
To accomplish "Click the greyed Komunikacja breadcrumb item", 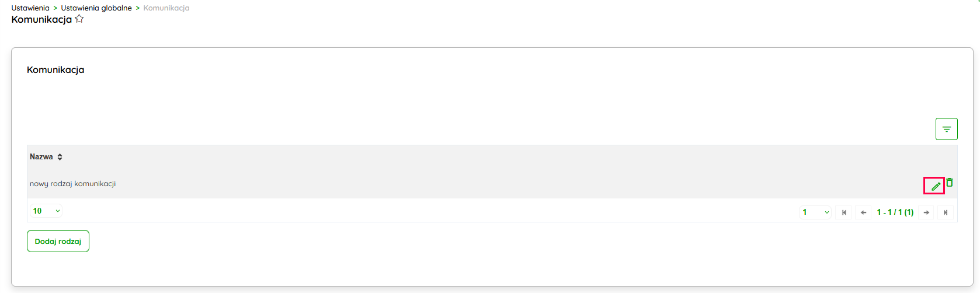I will tap(166, 8).
